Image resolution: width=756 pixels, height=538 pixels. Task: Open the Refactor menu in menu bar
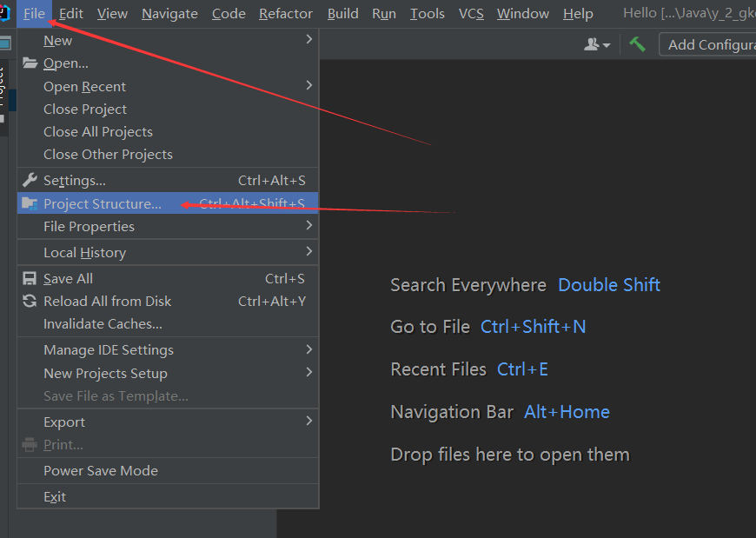coord(286,13)
